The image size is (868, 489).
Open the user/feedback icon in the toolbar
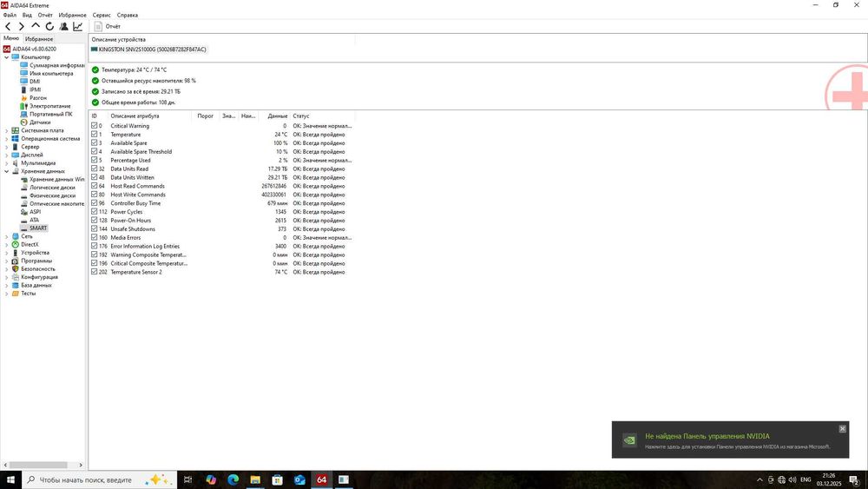click(63, 26)
